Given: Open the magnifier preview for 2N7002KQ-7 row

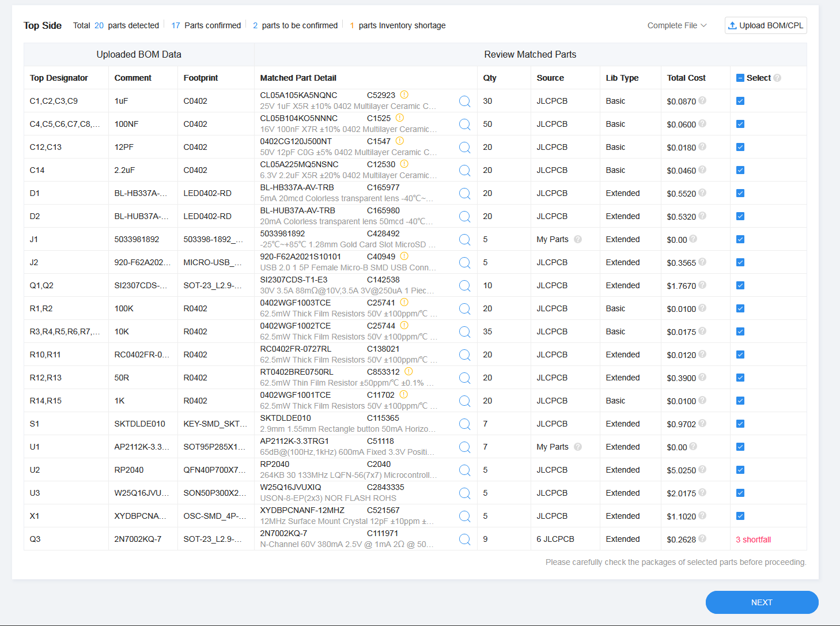Looking at the screenshot, I should coord(465,539).
